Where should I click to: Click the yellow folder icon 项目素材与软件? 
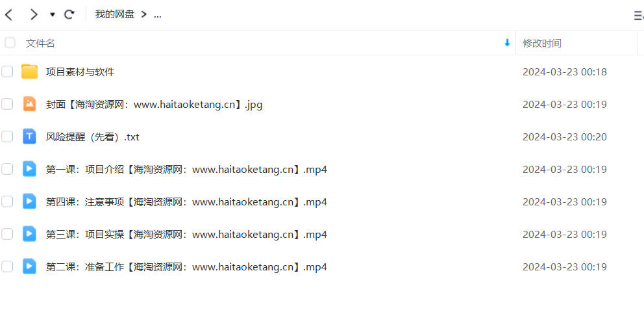click(30, 71)
